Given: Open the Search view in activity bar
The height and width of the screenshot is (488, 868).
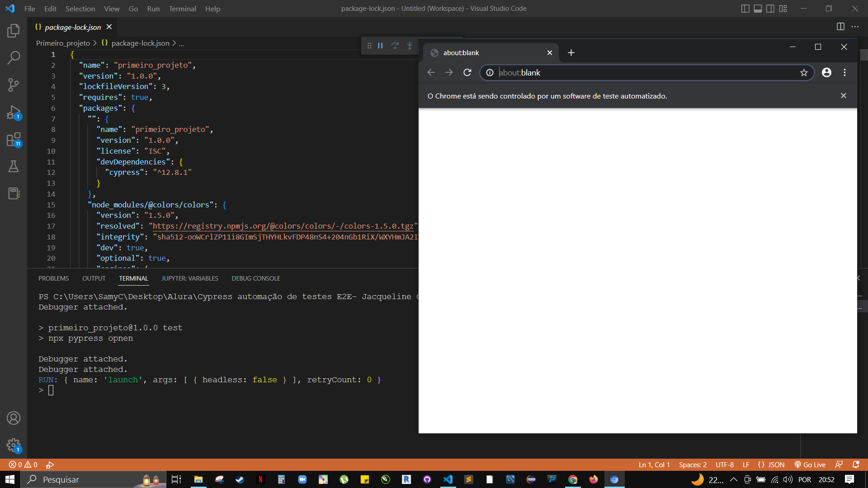Looking at the screenshot, I should click(14, 57).
